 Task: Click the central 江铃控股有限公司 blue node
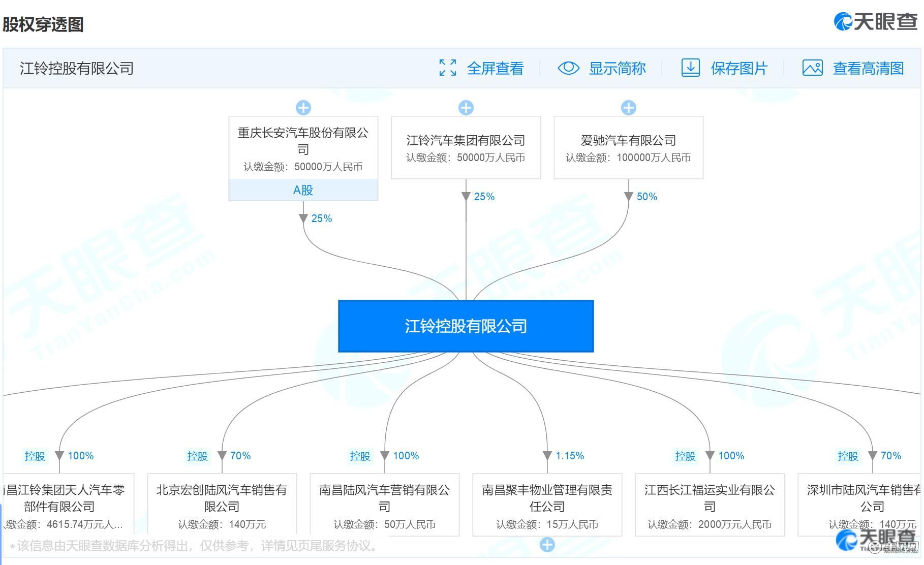(x=466, y=326)
